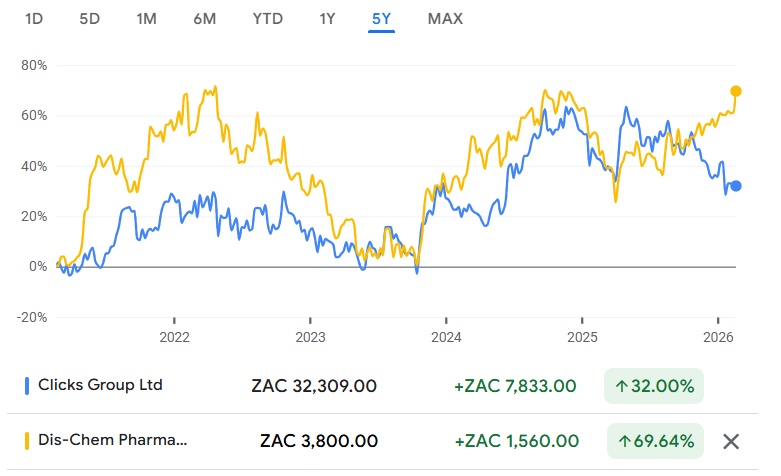Switch to the 1D time range
Screen dimensions: 781x476
[x=34, y=19]
